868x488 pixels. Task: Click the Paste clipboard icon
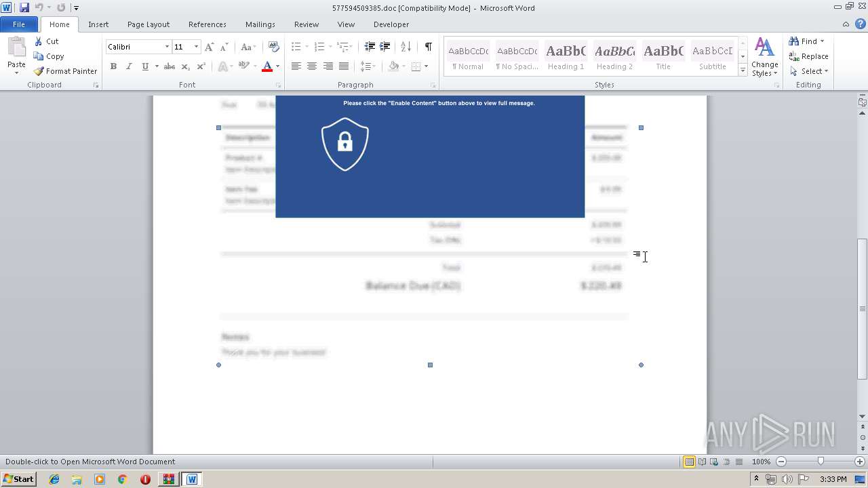point(16,47)
